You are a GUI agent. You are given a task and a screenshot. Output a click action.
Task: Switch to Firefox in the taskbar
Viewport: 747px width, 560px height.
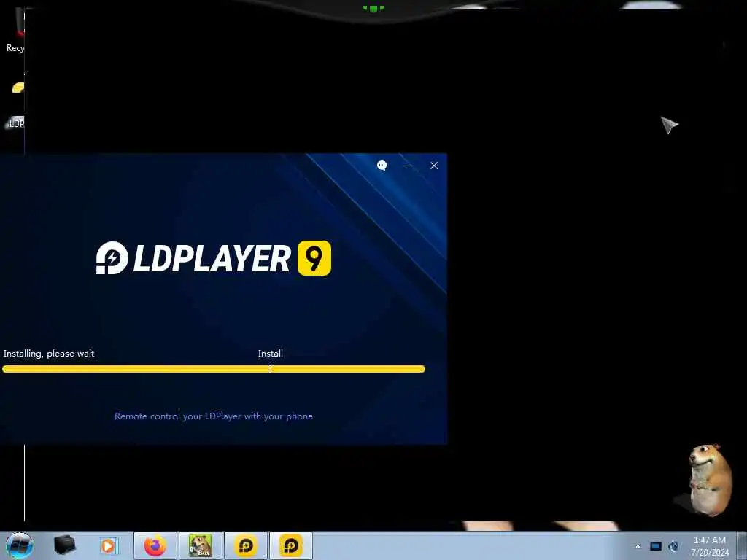pyautogui.click(x=155, y=545)
